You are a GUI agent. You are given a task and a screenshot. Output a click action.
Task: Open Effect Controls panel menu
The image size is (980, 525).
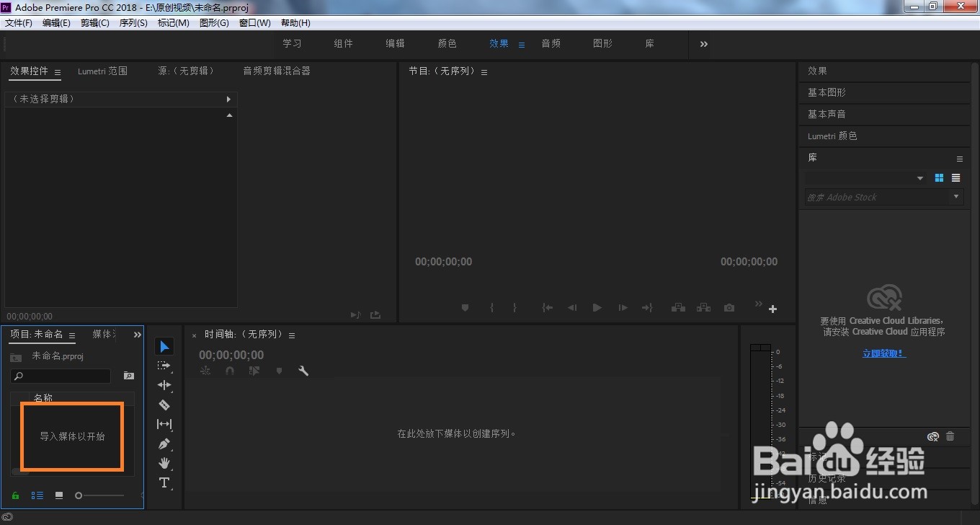[x=58, y=72]
